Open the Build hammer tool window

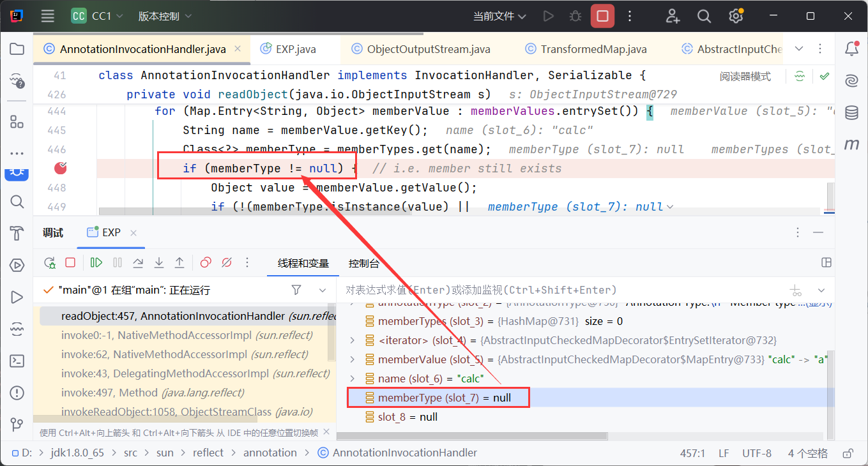point(17,234)
